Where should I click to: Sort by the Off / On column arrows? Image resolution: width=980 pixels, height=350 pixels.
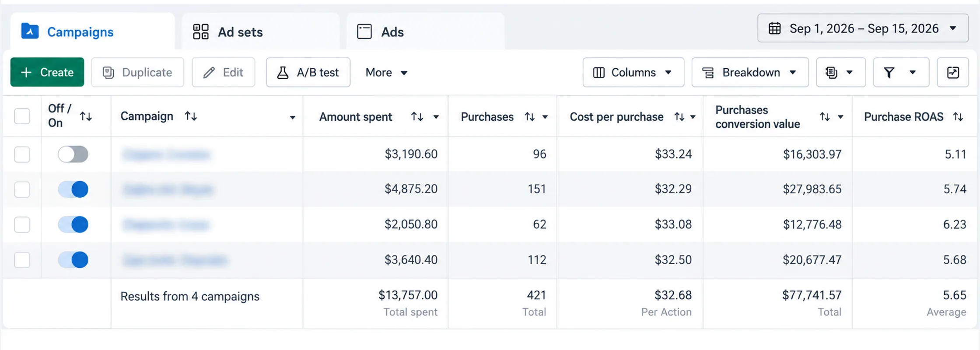pos(86,116)
